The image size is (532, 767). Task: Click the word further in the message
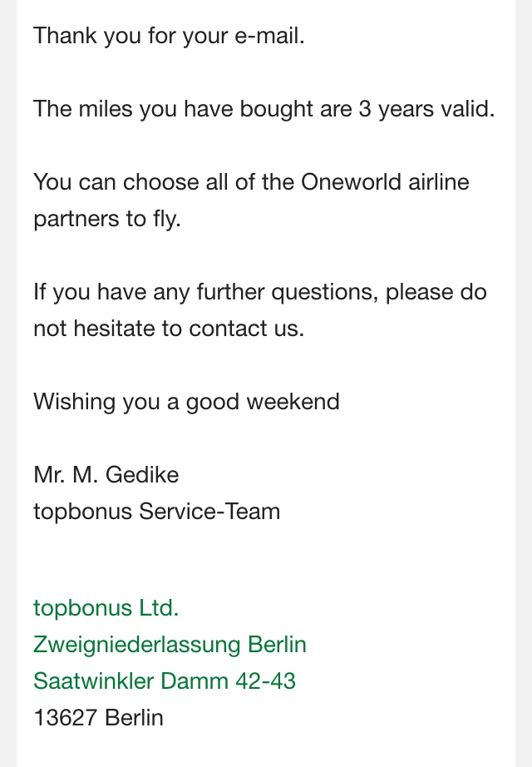[x=230, y=291]
